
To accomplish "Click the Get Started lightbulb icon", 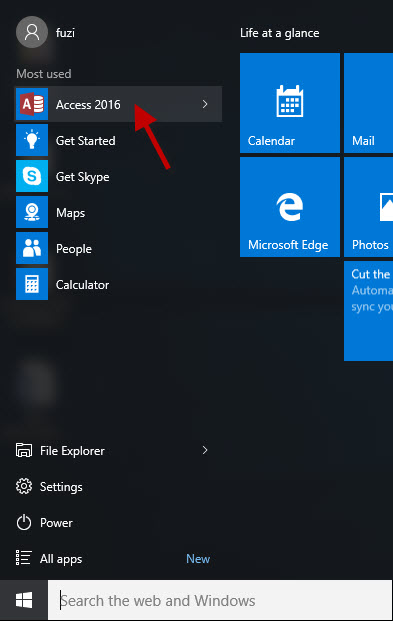I will point(32,140).
